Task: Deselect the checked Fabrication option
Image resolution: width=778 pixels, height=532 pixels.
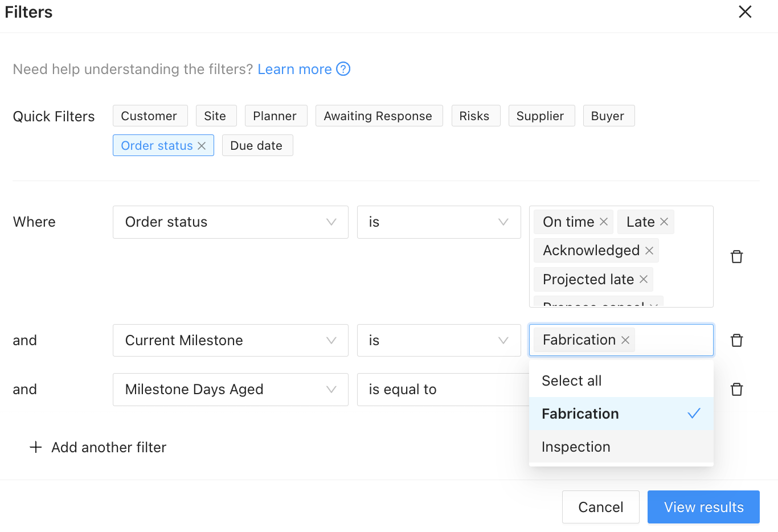Action: [x=621, y=414]
